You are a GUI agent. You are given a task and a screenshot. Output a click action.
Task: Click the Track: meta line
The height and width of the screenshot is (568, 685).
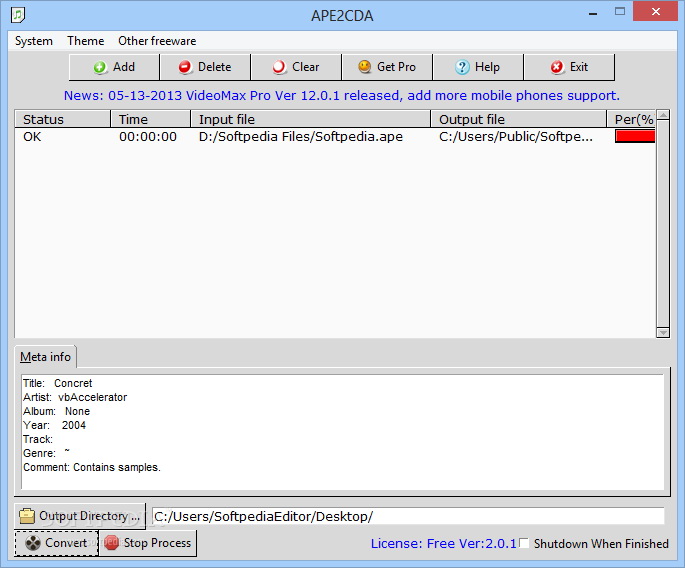[38, 439]
